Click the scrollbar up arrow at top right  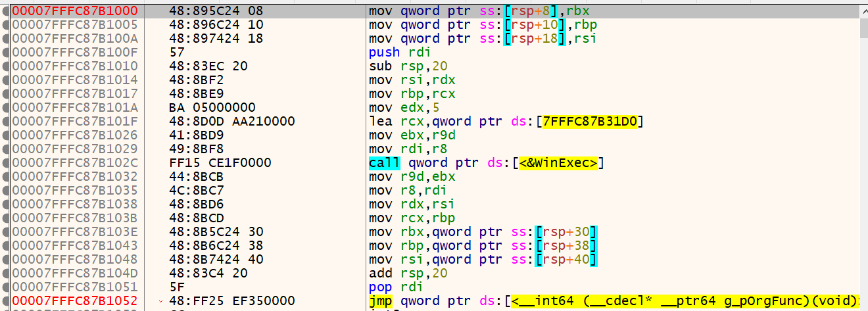(x=863, y=11)
